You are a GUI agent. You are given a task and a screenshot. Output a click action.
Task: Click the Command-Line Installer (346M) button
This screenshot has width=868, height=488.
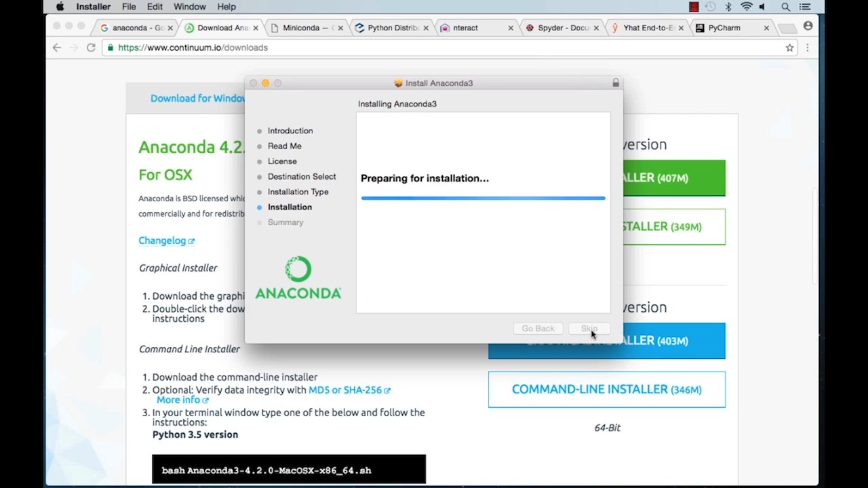click(x=607, y=390)
